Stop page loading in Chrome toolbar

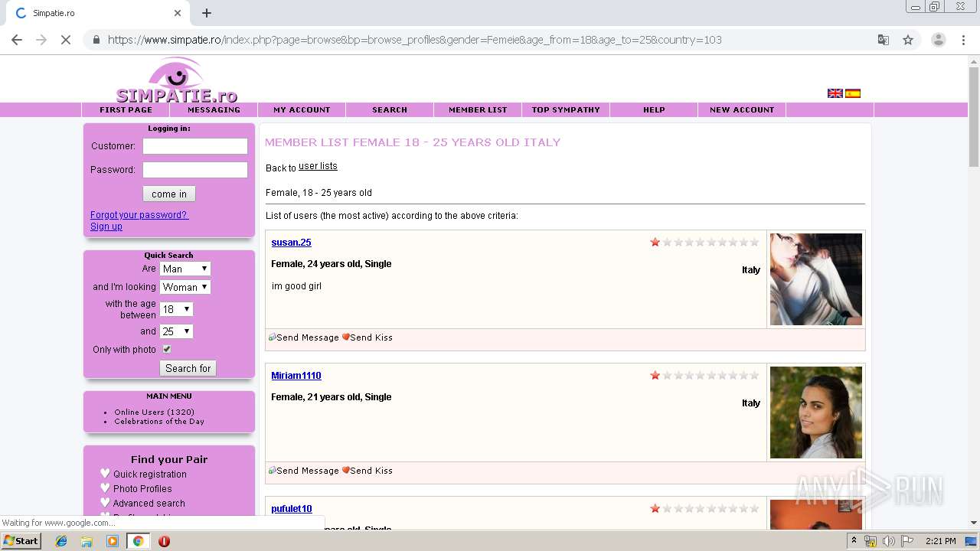[66, 40]
